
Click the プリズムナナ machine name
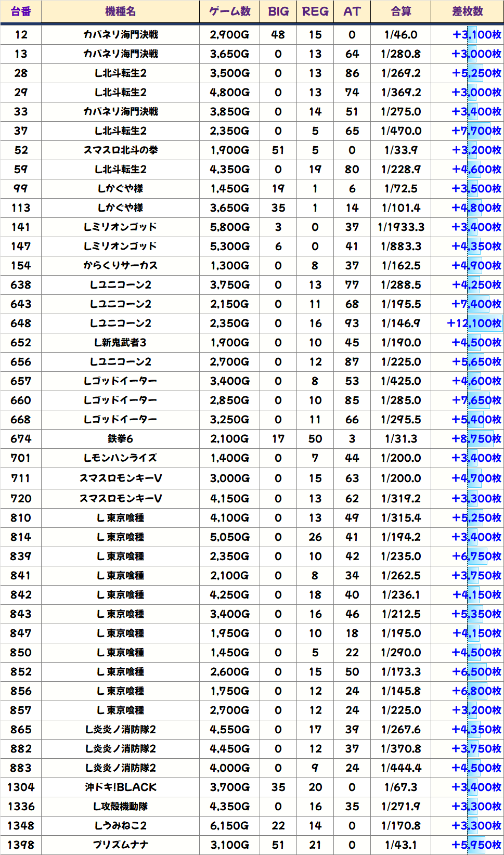(x=120, y=845)
